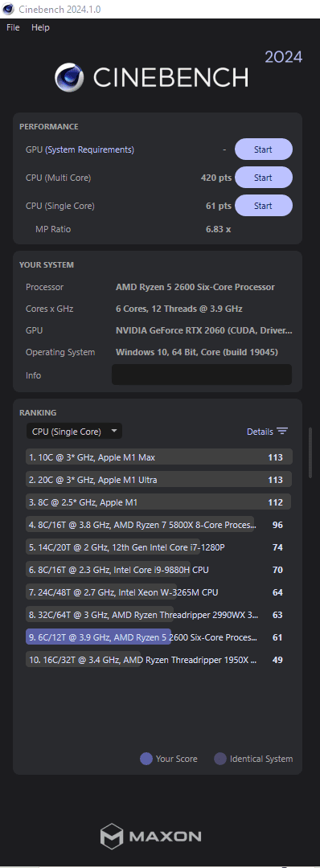Select the Apple M1 Max ranking row
Screen dimensions: 320x868
tap(159, 457)
